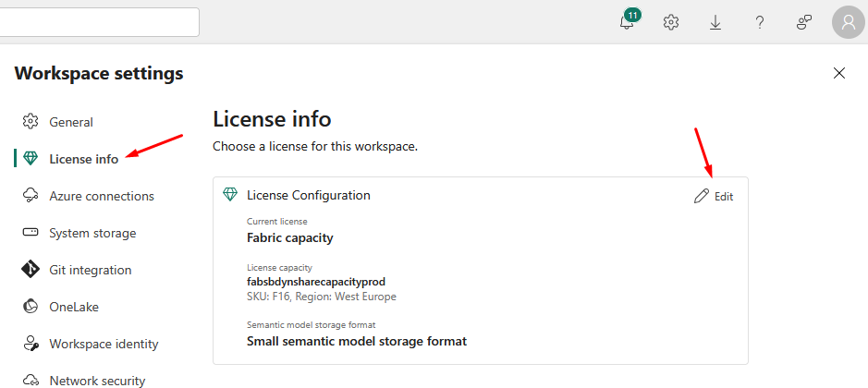Open the OneLake tab
Viewport: 868px width, 388px height.
point(74,307)
